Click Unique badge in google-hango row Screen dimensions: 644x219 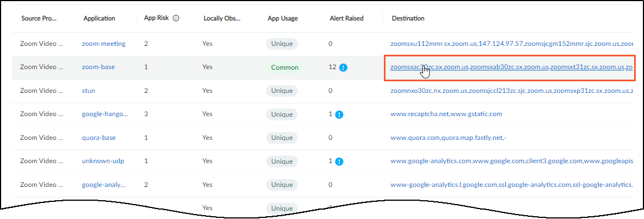click(x=282, y=114)
